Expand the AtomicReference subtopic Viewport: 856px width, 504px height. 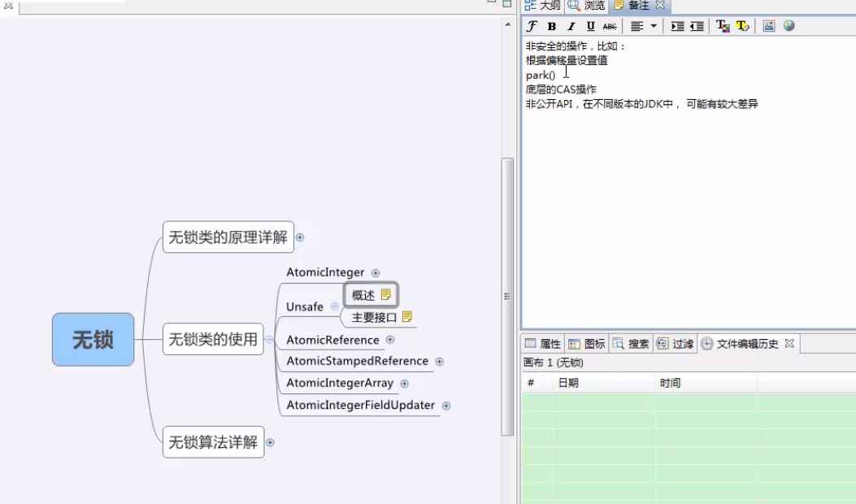coord(389,340)
